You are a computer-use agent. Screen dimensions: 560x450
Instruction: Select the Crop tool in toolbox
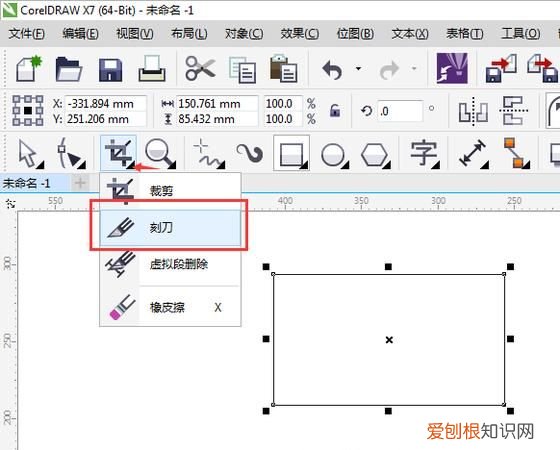click(x=119, y=152)
